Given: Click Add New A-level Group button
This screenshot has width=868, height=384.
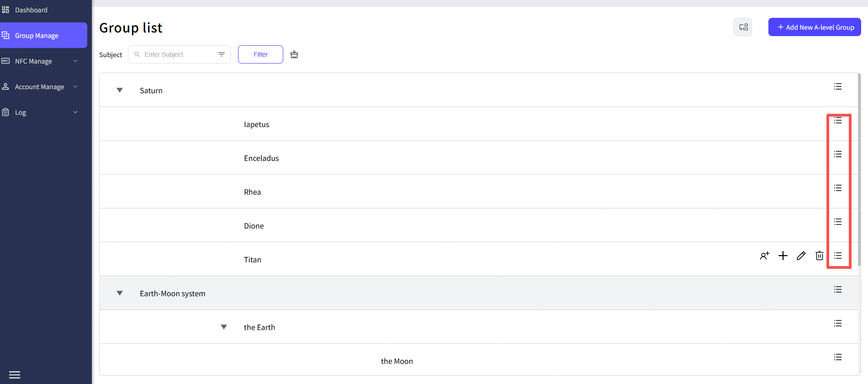Looking at the screenshot, I should (815, 27).
